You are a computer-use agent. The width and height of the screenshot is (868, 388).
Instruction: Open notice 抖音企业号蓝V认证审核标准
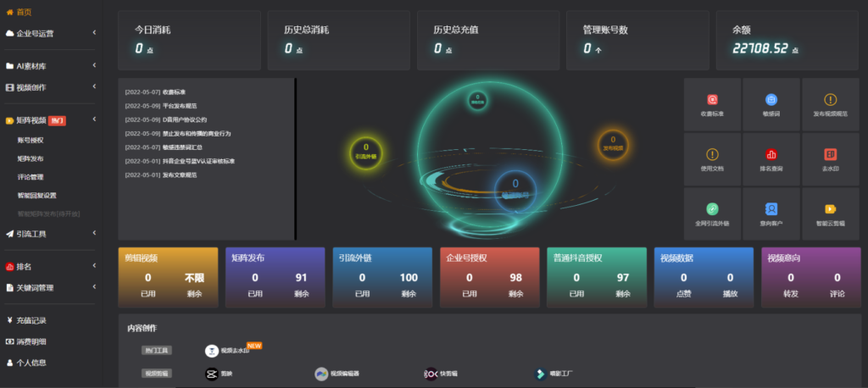198,161
